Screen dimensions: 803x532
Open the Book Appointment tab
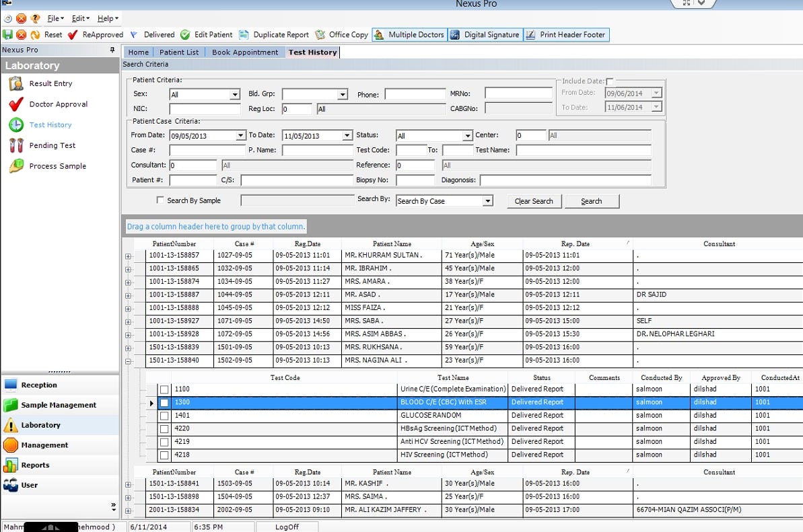pyautogui.click(x=245, y=52)
